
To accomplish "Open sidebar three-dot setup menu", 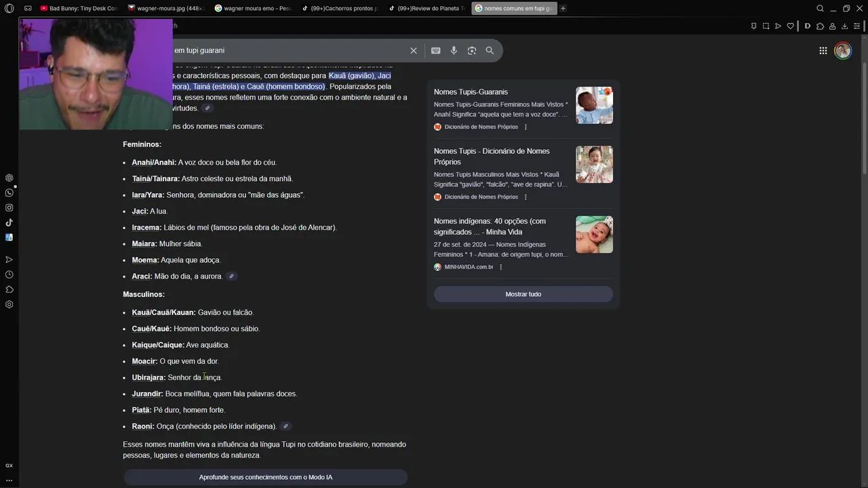I will tap(9, 480).
